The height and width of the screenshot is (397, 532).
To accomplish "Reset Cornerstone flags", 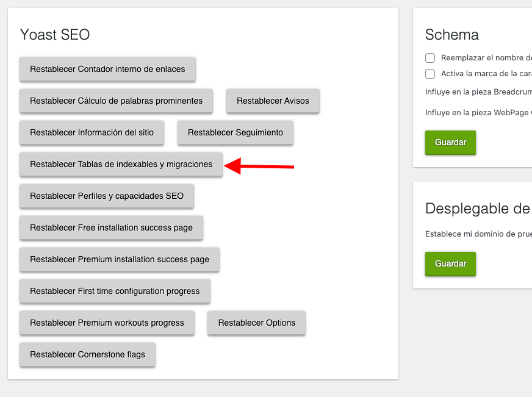I will pyautogui.click(x=87, y=355).
